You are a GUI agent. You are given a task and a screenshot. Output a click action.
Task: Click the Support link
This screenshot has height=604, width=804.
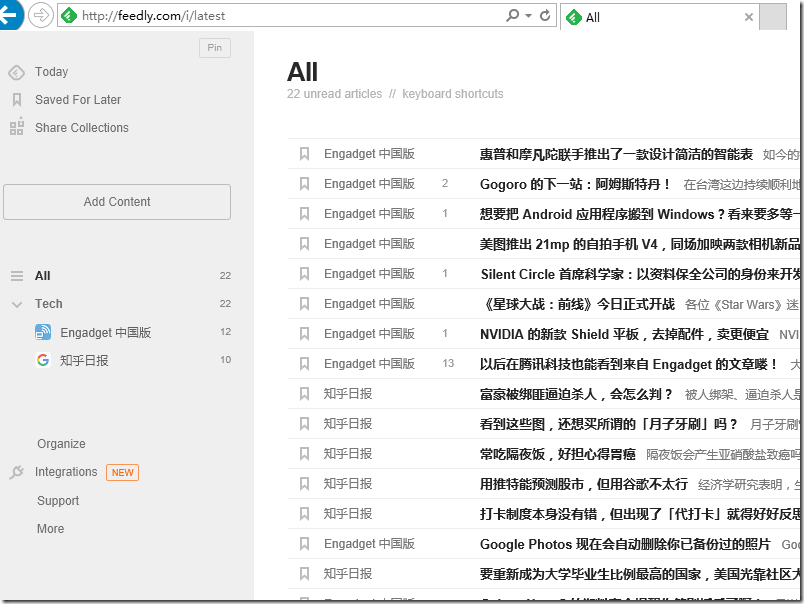[x=58, y=500]
